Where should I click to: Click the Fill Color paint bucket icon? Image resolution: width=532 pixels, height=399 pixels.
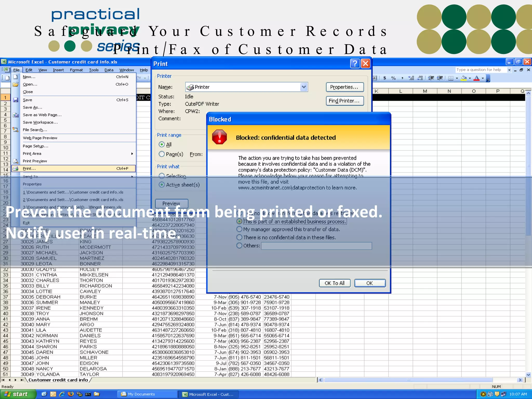[x=464, y=78]
